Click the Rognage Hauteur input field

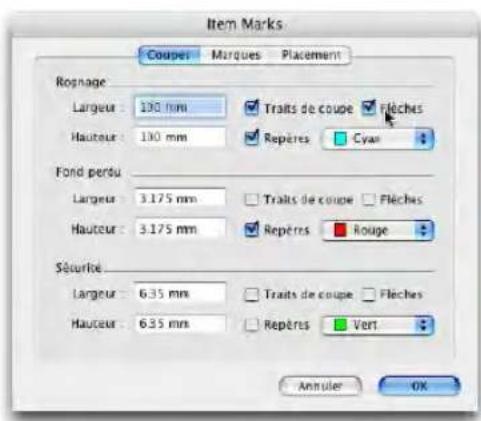click(x=180, y=137)
